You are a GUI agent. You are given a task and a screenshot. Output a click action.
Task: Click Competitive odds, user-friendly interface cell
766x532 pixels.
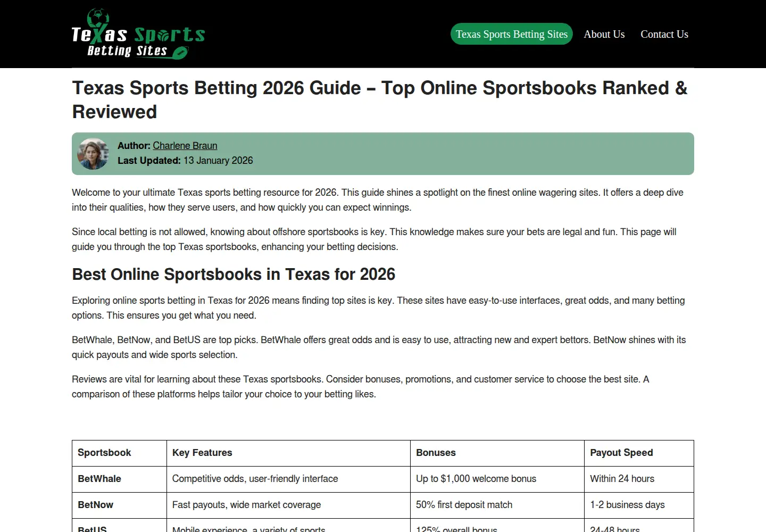point(288,479)
